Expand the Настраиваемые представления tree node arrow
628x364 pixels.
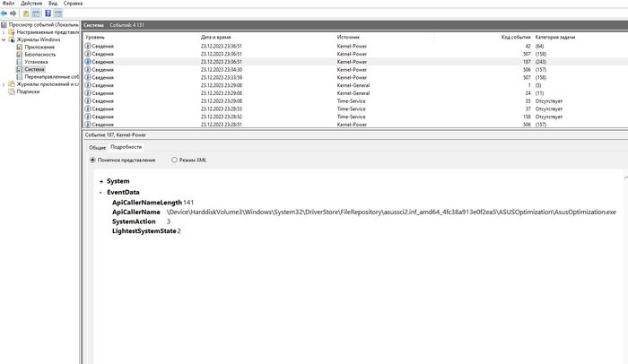[4, 32]
